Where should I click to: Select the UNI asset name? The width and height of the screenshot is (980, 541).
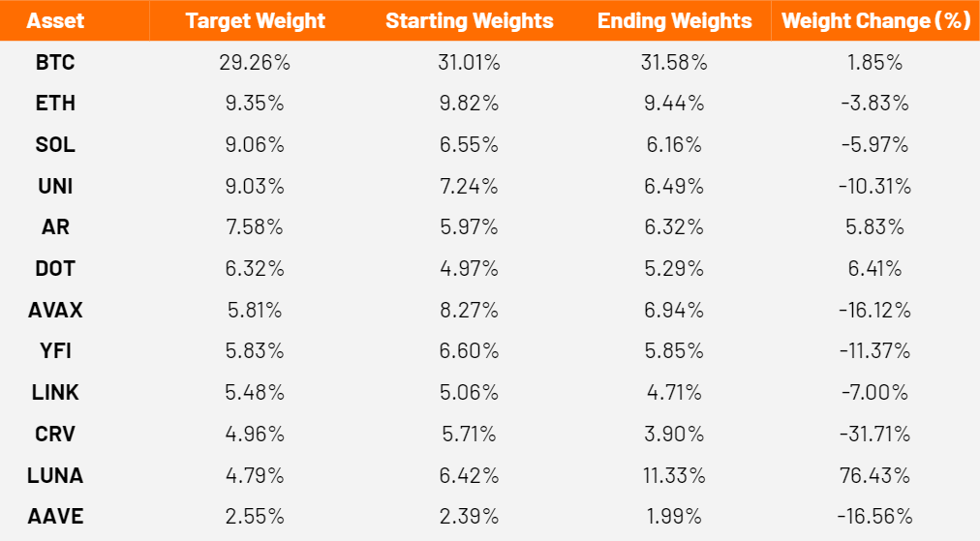[55, 186]
